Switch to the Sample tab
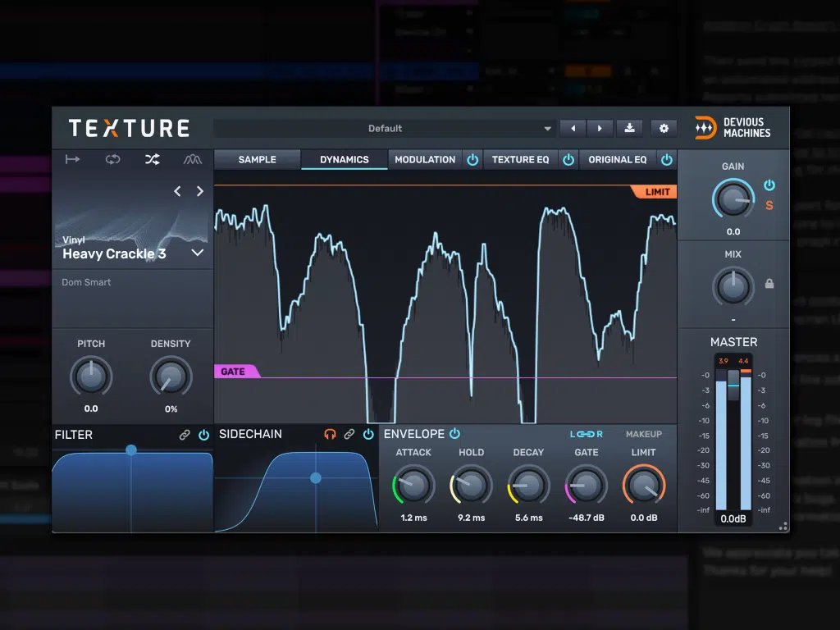This screenshot has height=630, width=840. click(x=257, y=160)
